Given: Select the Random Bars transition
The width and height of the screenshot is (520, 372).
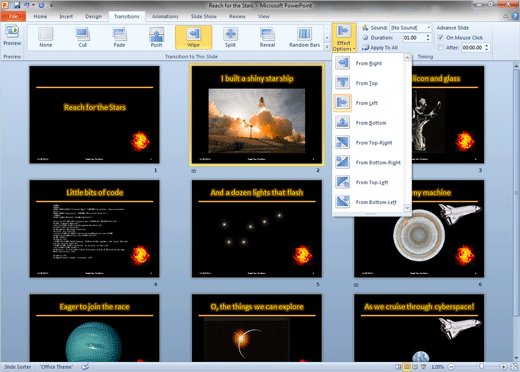Looking at the screenshot, I should pos(304,37).
